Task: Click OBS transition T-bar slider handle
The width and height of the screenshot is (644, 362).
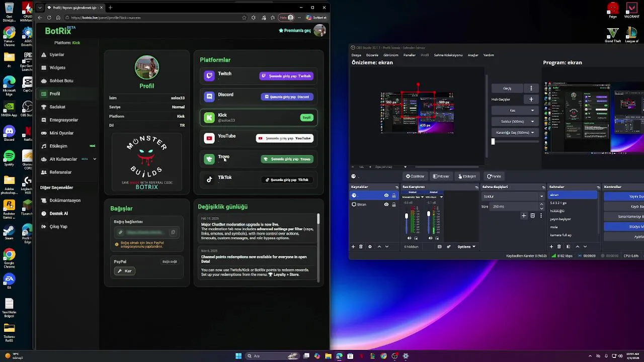Action: (x=493, y=142)
